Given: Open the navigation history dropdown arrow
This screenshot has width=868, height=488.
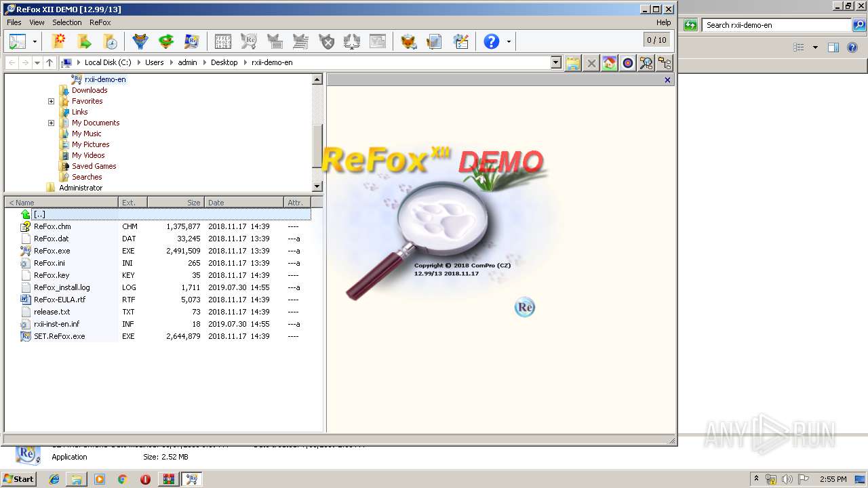Looking at the screenshot, I should tap(37, 62).
